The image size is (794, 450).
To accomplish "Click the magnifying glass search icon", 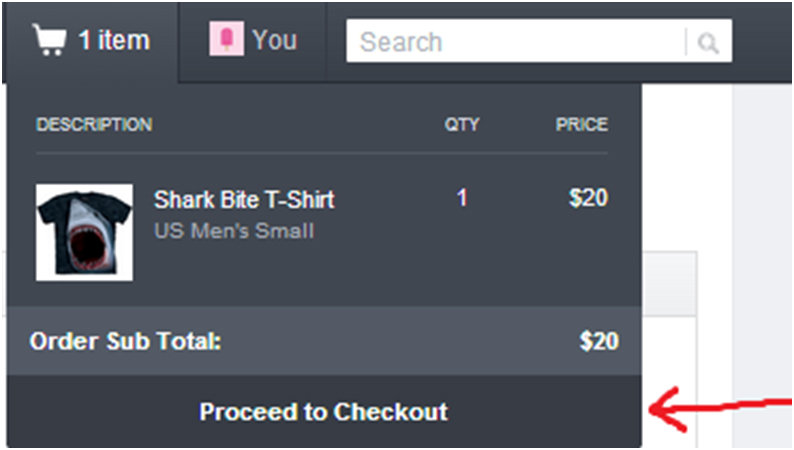I will tap(709, 43).
